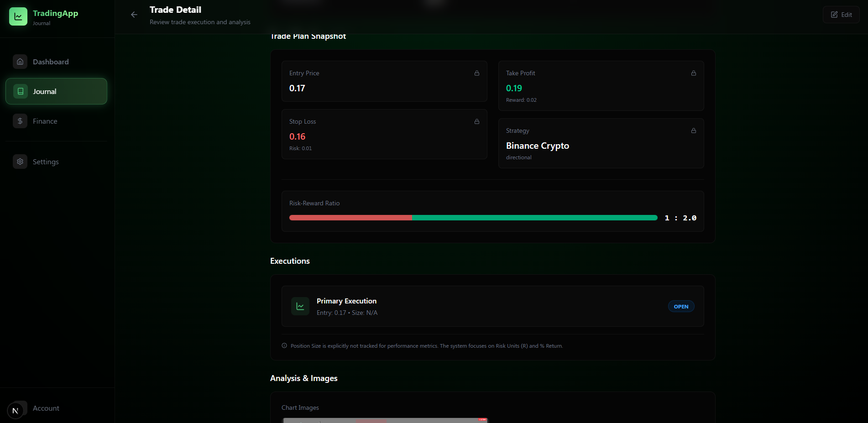
Task: Select the Primary Execution row
Action: point(492,306)
